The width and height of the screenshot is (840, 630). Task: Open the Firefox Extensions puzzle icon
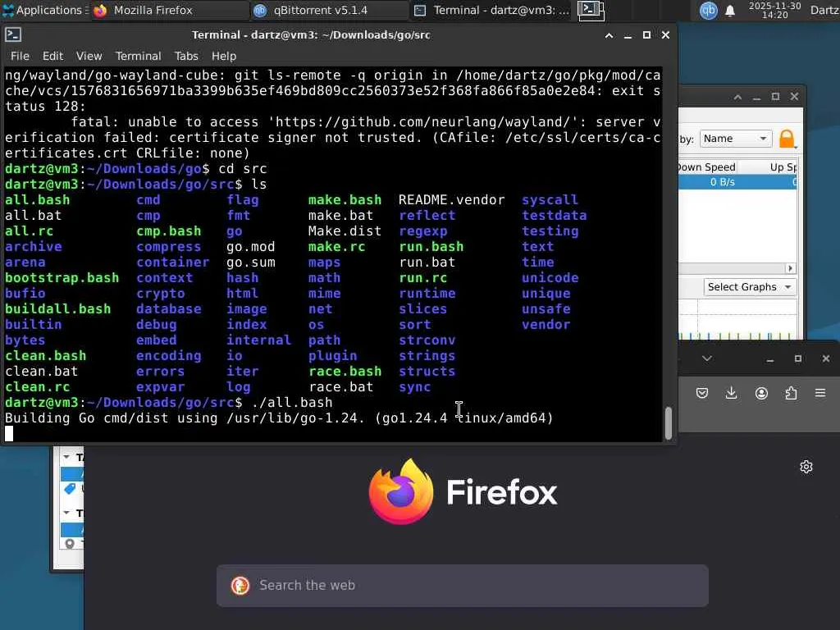point(791,393)
